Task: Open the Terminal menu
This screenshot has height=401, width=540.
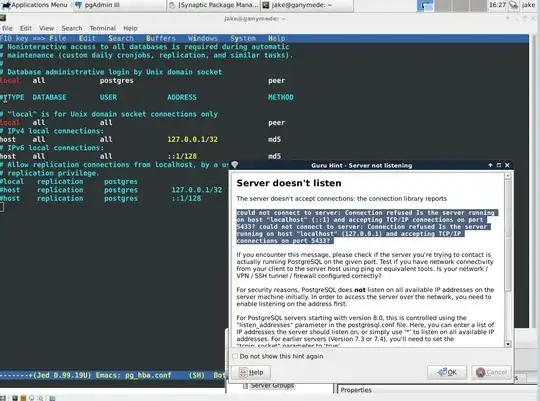Action: click(x=102, y=28)
